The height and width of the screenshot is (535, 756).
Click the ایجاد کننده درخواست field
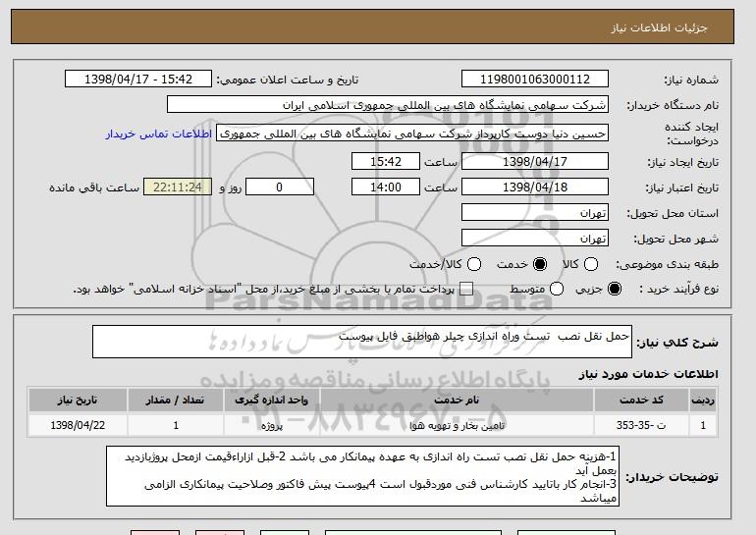pos(412,134)
